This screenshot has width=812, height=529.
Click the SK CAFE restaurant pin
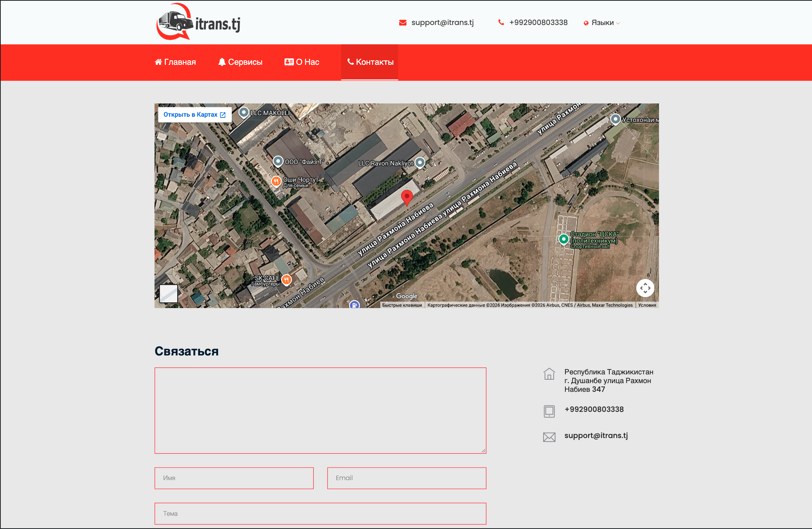tap(287, 280)
